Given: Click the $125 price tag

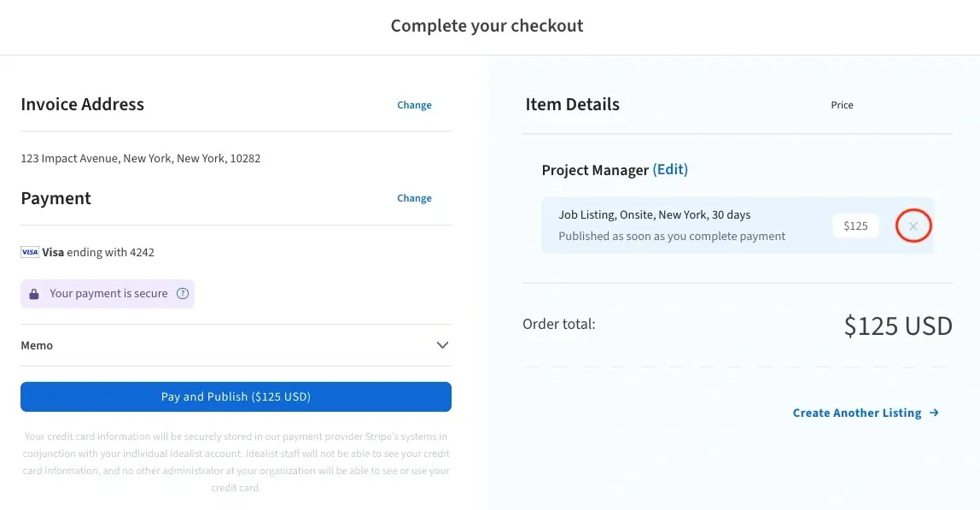Looking at the screenshot, I should tap(855, 226).
